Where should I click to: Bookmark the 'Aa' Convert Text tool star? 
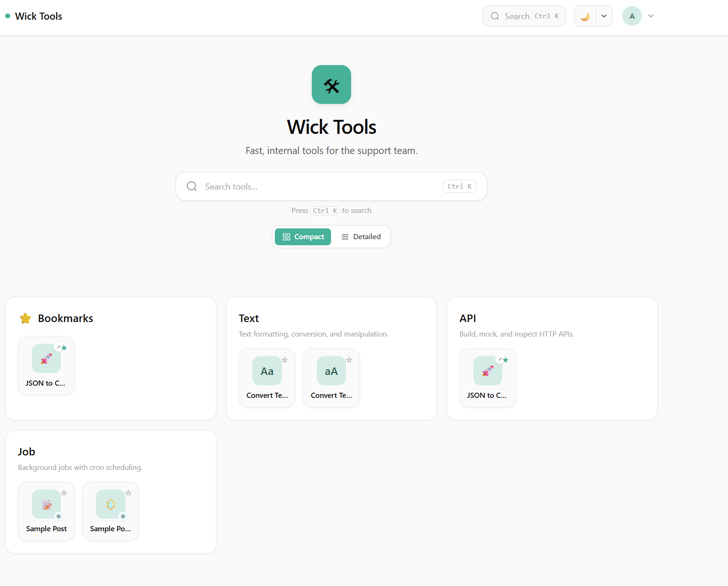[285, 360]
